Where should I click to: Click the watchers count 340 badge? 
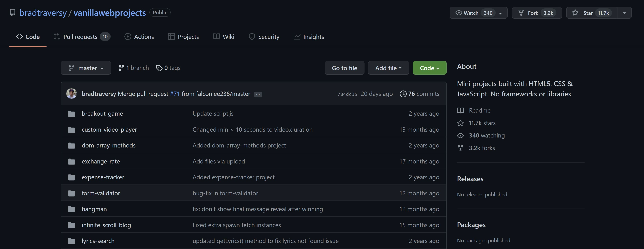click(488, 13)
